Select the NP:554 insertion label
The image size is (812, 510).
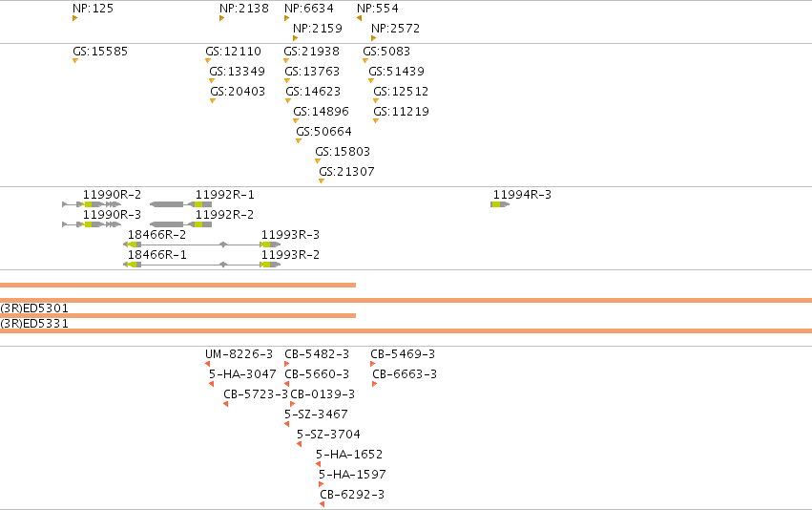tap(378, 9)
